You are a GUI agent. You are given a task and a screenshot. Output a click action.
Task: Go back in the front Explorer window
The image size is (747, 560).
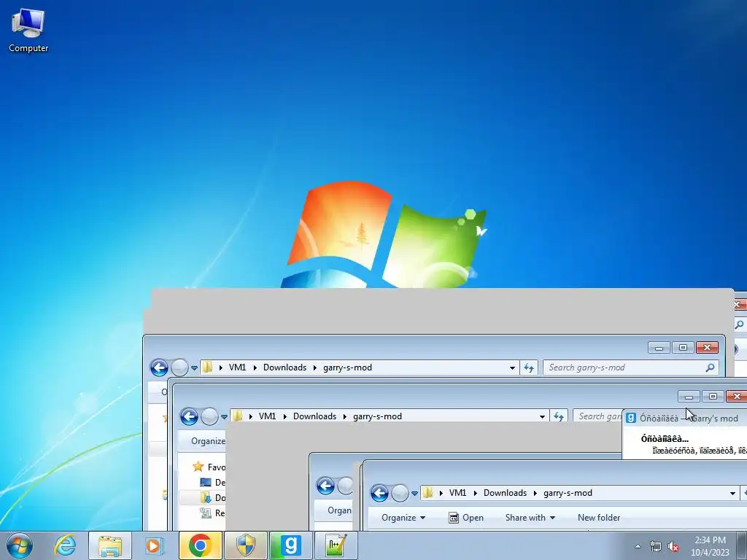pos(379,494)
